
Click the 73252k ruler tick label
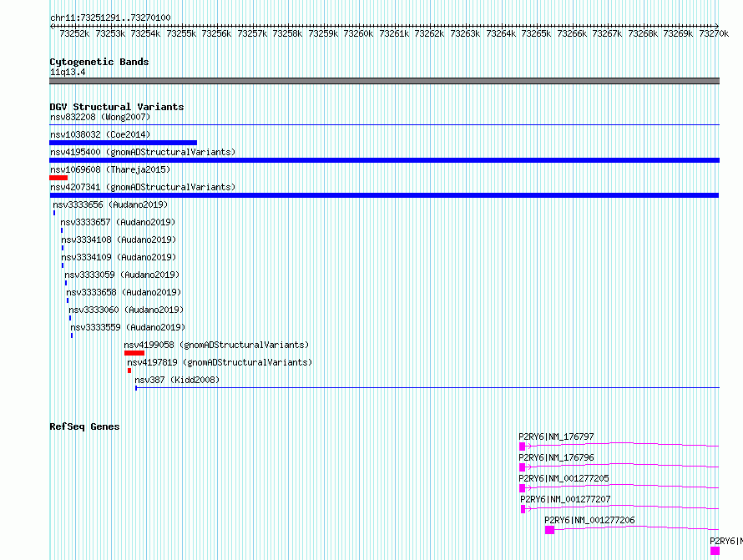click(74, 33)
